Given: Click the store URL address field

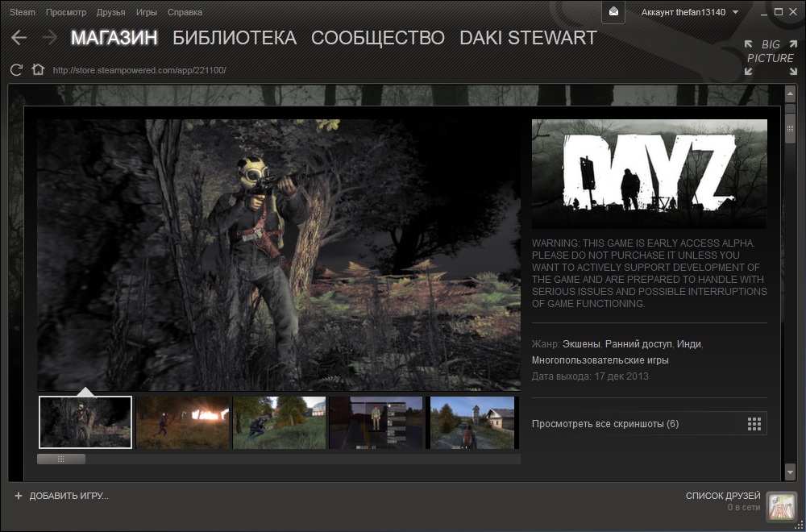Looking at the screenshot, I should [139, 70].
